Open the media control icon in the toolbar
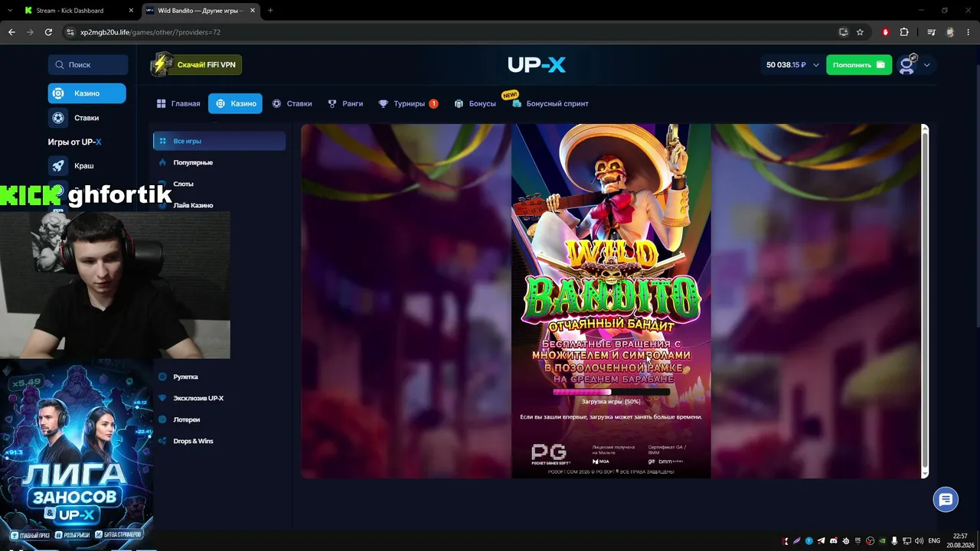This screenshot has width=980, height=551. [931, 32]
